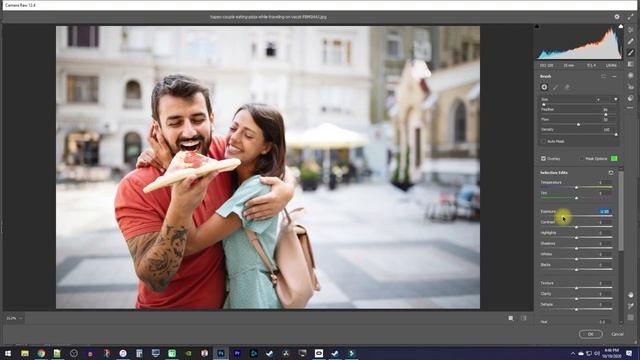Select the Graduated Filter tool icon
The width and height of the screenshot is (640, 360).
(x=631, y=64)
